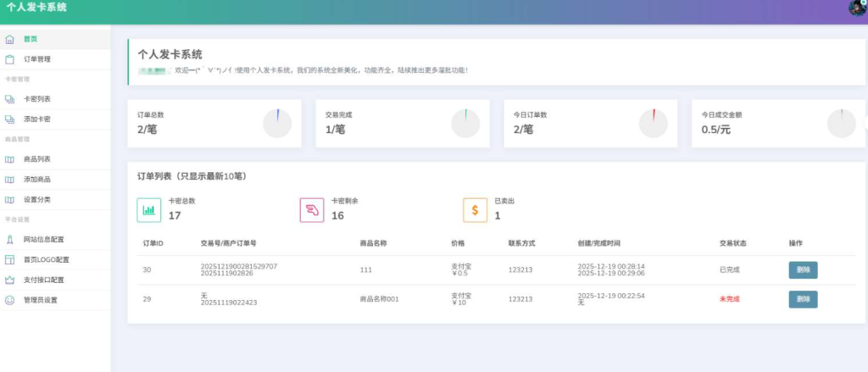The width and height of the screenshot is (868, 372).
Task: Open the 网站信息配置 settings page
Action: pos(55,240)
